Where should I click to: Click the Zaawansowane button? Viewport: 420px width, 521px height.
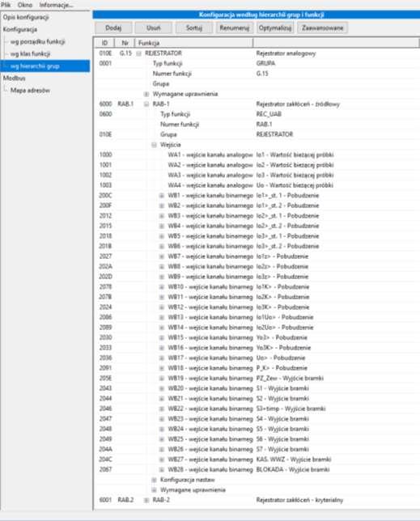pyautogui.click(x=323, y=28)
